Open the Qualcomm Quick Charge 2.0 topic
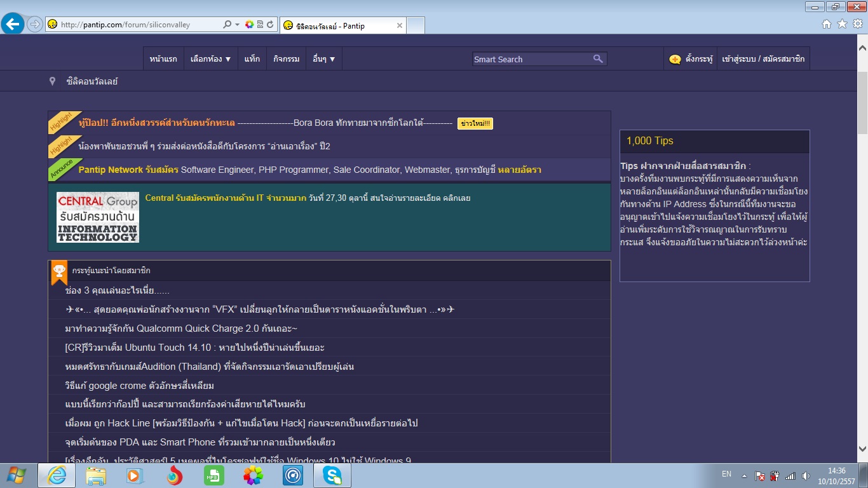868x488 pixels. pos(181,329)
